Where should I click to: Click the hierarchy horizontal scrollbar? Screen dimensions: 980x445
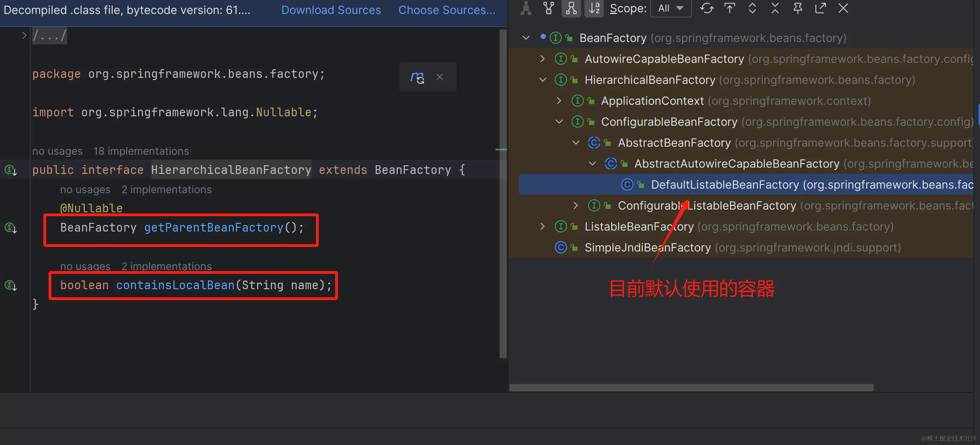[x=691, y=388]
